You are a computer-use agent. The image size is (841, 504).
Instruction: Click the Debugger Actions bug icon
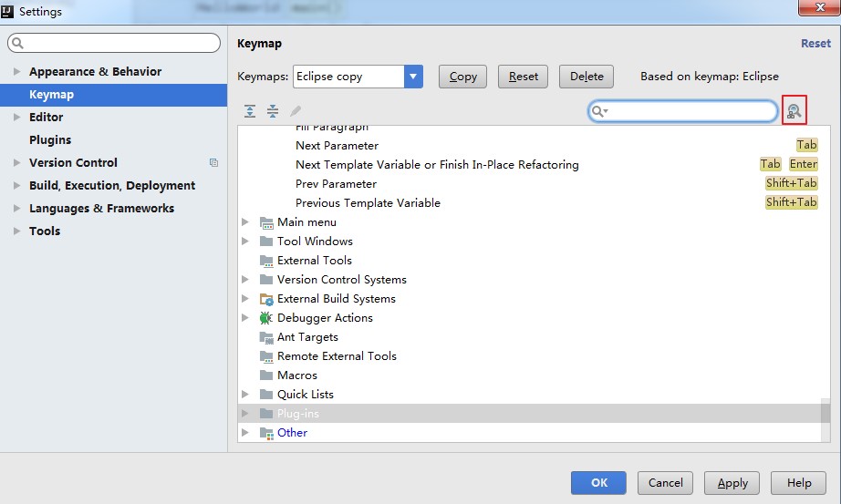tap(266, 318)
